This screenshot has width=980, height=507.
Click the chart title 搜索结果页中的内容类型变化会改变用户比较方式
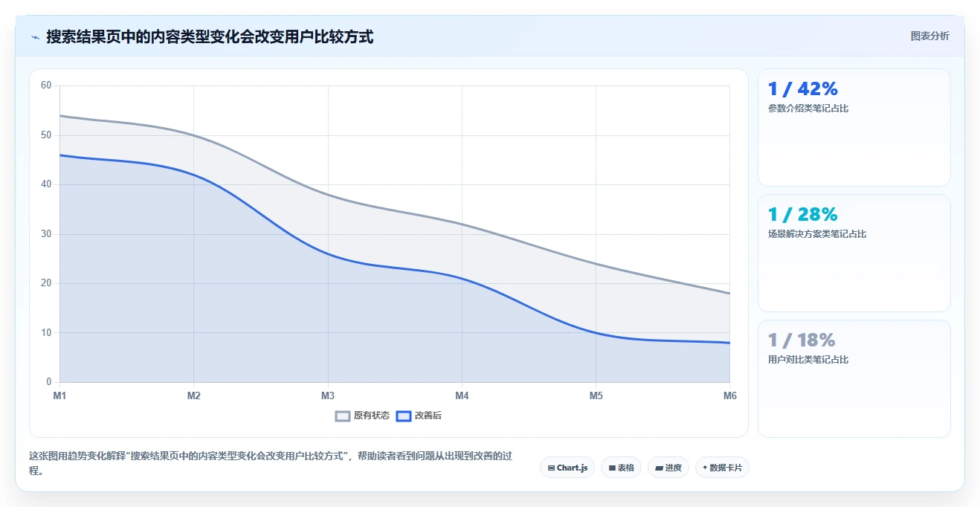click(x=210, y=36)
